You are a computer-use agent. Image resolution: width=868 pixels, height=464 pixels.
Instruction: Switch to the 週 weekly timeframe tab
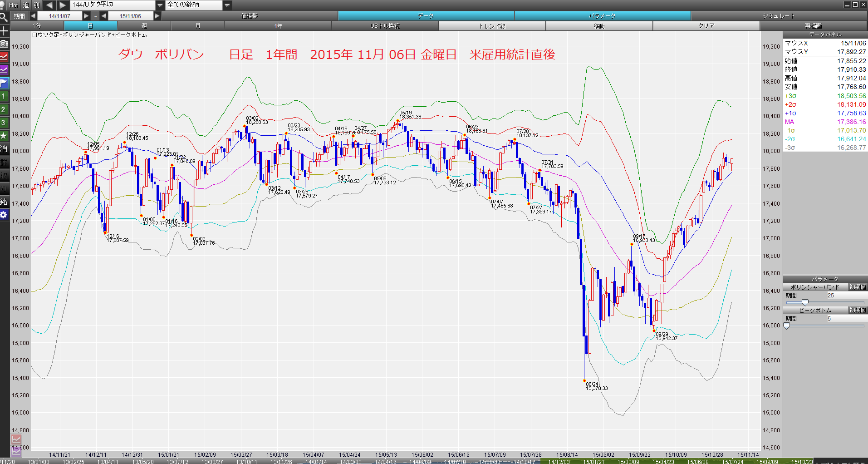pos(144,26)
